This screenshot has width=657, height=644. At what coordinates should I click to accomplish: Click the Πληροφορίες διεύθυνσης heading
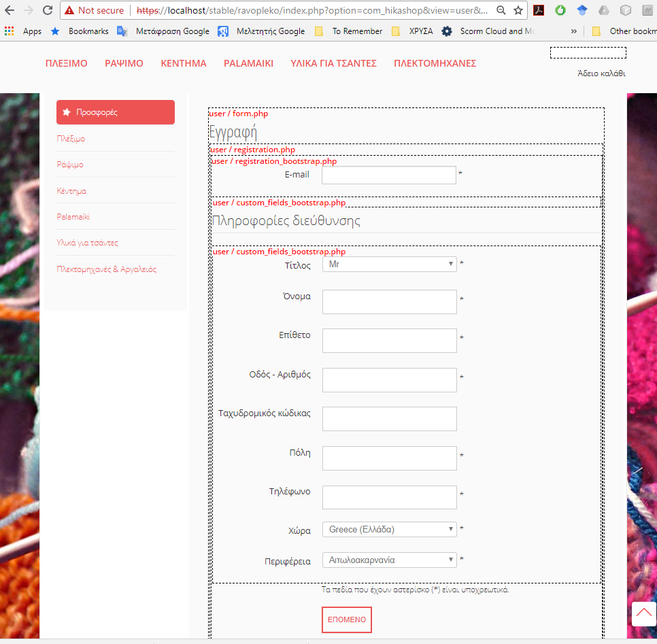(286, 220)
